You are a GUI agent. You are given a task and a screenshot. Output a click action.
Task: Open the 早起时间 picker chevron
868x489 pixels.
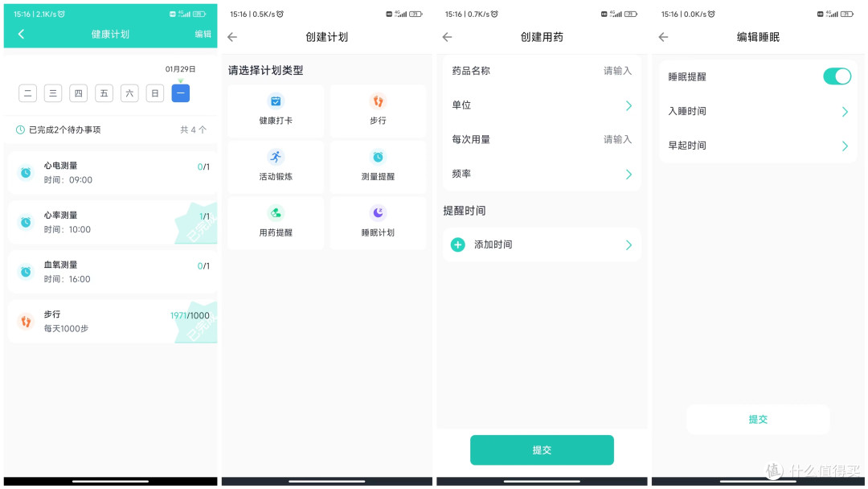[x=845, y=146]
